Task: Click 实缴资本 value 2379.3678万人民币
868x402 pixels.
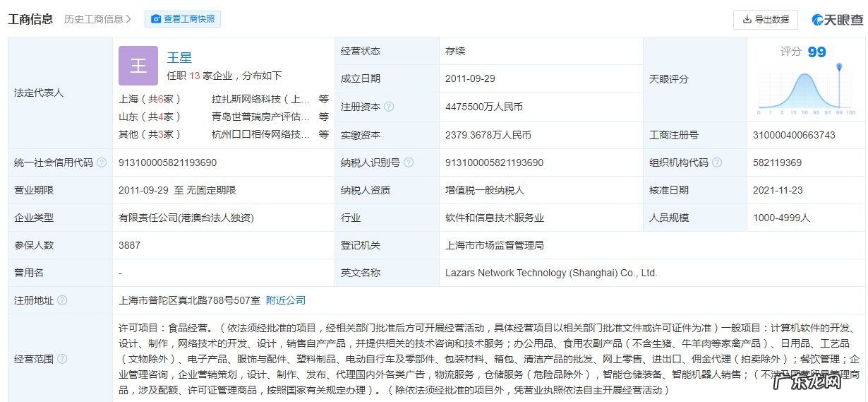Action: 488,135
